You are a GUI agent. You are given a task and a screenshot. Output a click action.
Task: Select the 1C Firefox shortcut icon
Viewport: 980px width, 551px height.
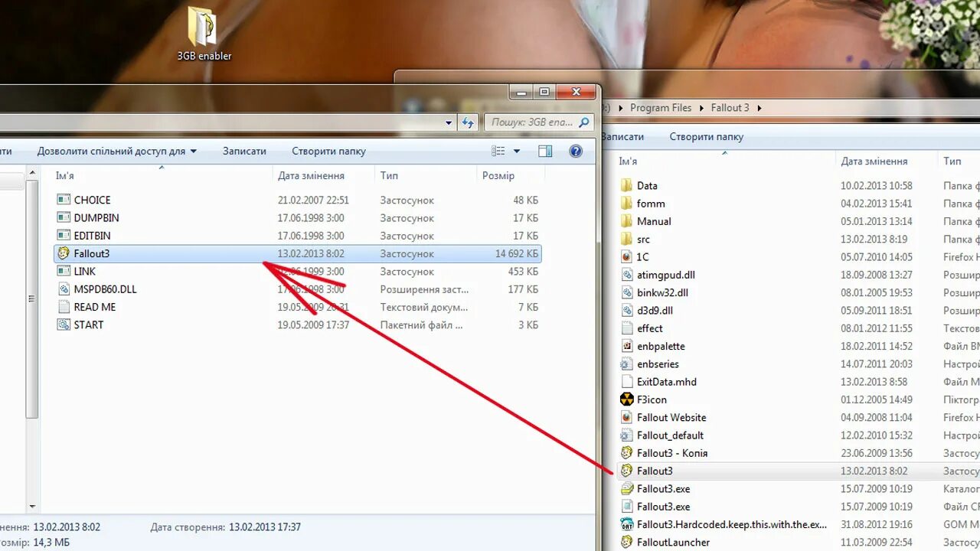[626, 257]
